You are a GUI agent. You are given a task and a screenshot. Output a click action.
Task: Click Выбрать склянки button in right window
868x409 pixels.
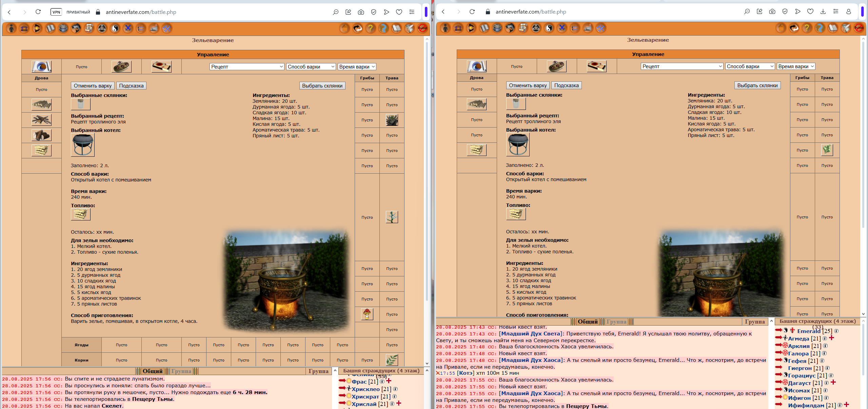tap(757, 85)
